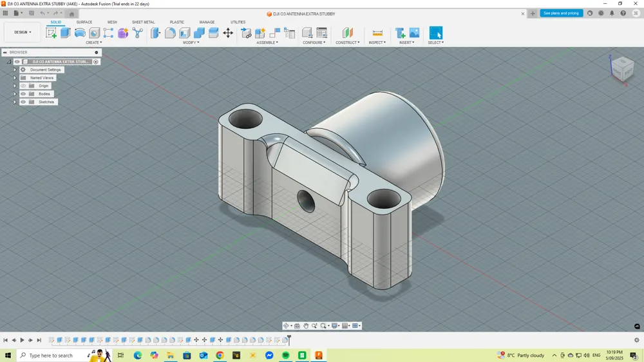
Task: Switch to the SURFACE tab
Action: point(84,22)
